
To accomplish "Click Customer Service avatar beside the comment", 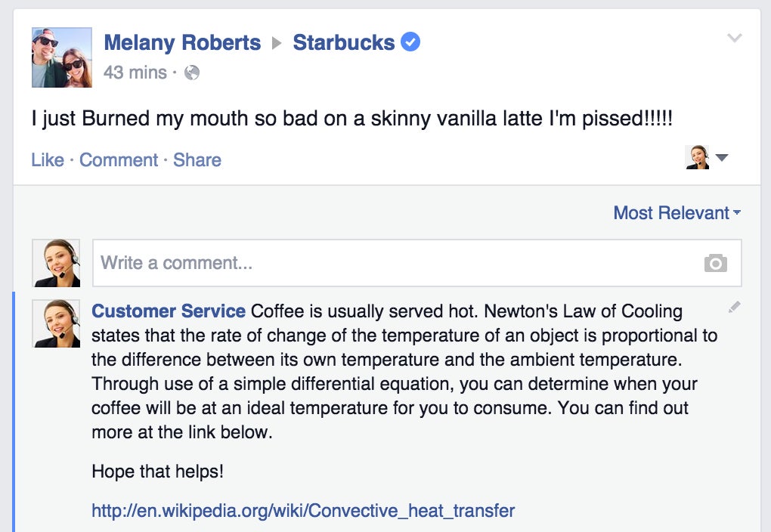I will pyautogui.click(x=56, y=323).
